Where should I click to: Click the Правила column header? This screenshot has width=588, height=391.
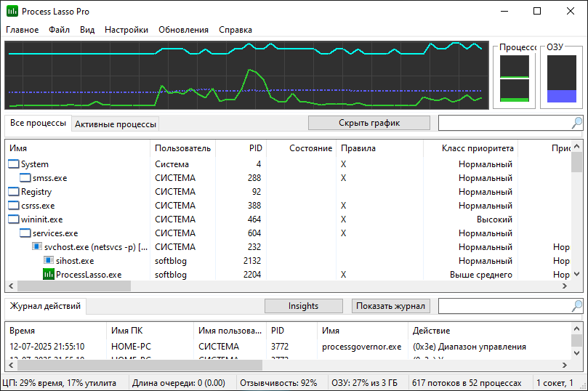click(x=380, y=148)
